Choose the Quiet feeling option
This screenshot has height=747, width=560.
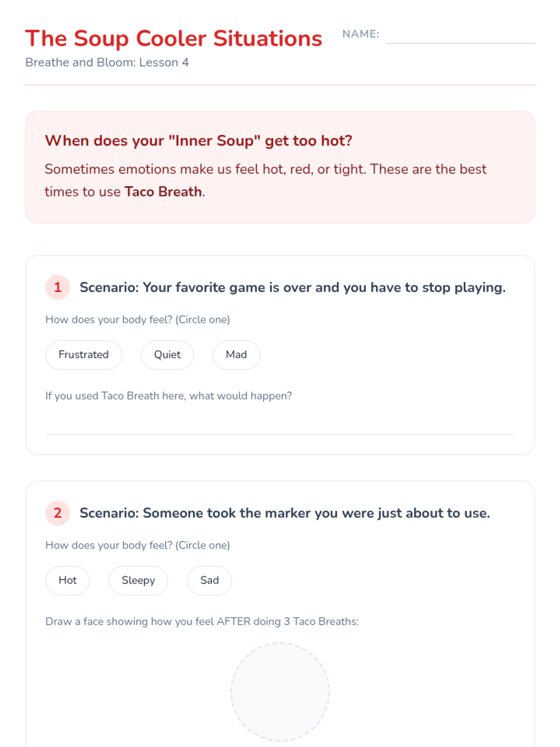click(x=167, y=355)
